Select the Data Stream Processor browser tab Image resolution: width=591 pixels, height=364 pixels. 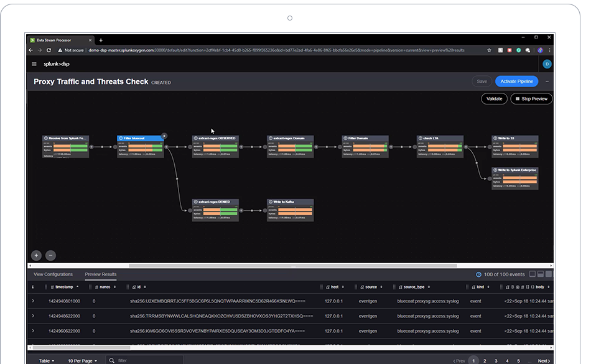coord(60,40)
